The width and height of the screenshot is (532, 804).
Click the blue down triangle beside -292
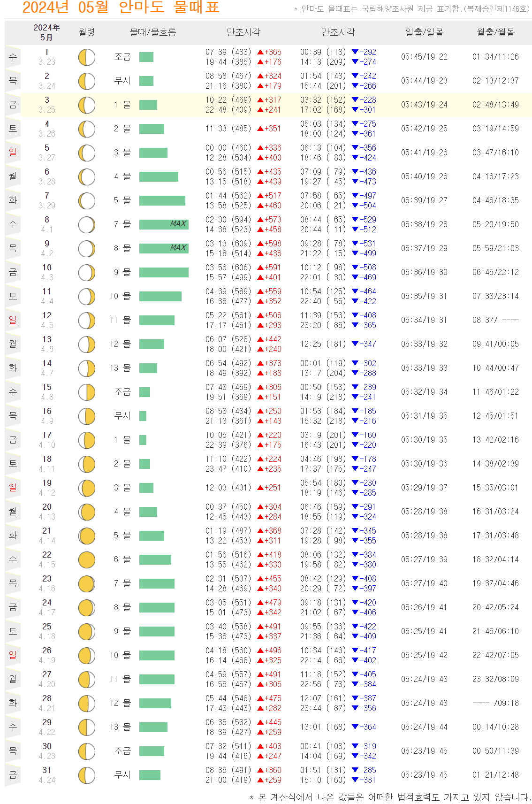click(355, 52)
